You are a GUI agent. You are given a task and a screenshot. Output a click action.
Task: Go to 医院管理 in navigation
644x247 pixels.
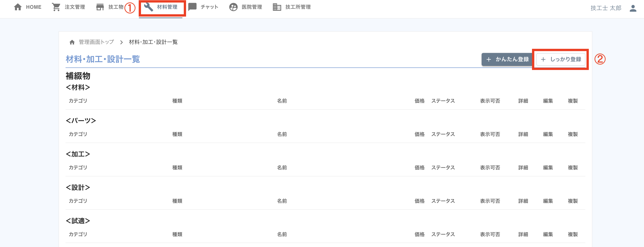click(x=252, y=7)
